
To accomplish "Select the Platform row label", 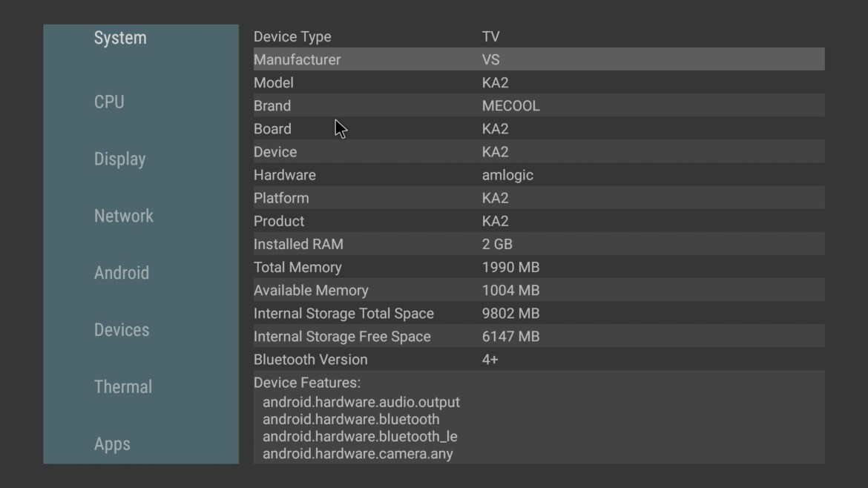I will click(x=281, y=198).
